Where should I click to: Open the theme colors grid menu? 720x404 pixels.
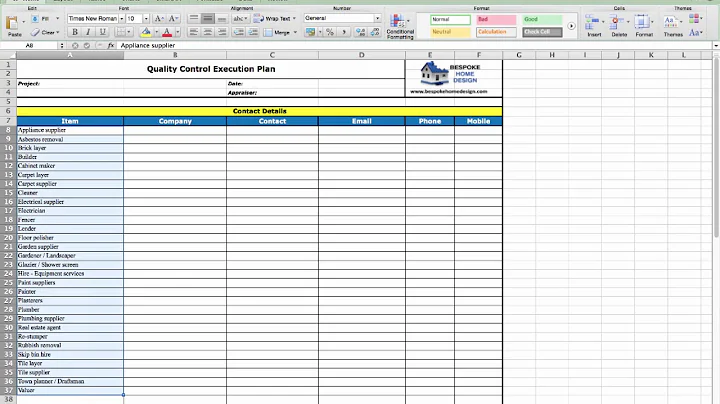pos(694,19)
